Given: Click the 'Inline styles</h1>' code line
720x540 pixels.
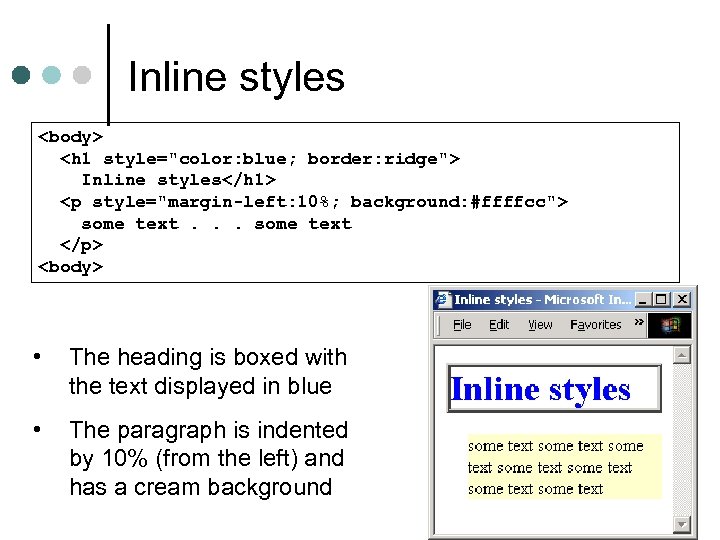Looking at the screenshot, I should tap(179, 180).
